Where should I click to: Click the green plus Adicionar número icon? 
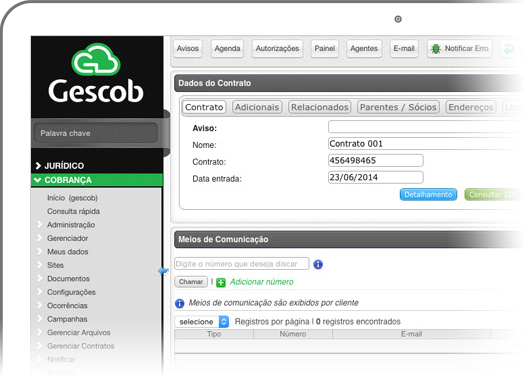click(221, 282)
